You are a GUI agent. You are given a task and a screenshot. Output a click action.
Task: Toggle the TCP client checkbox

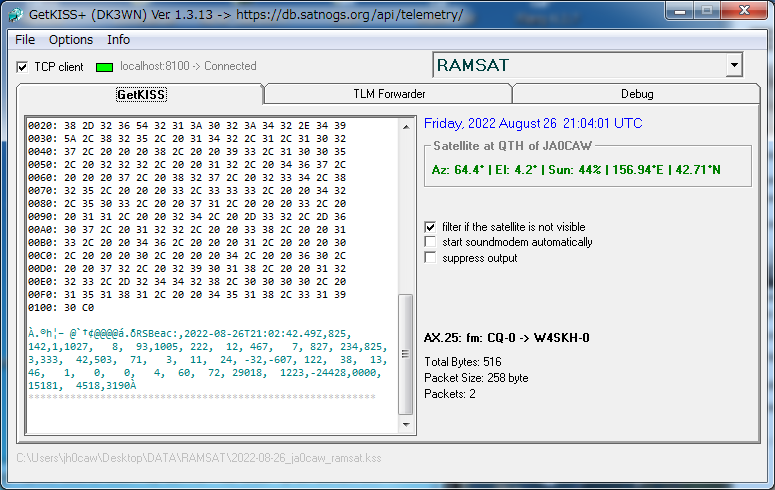point(22,67)
